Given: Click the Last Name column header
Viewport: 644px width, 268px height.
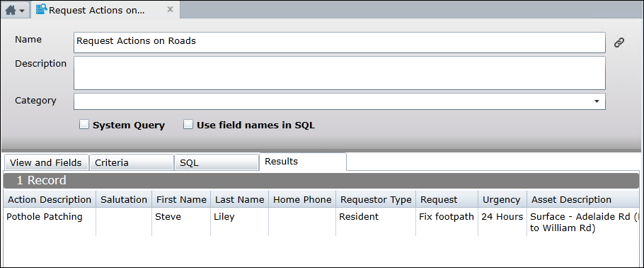Looking at the screenshot, I should point(240,200).
